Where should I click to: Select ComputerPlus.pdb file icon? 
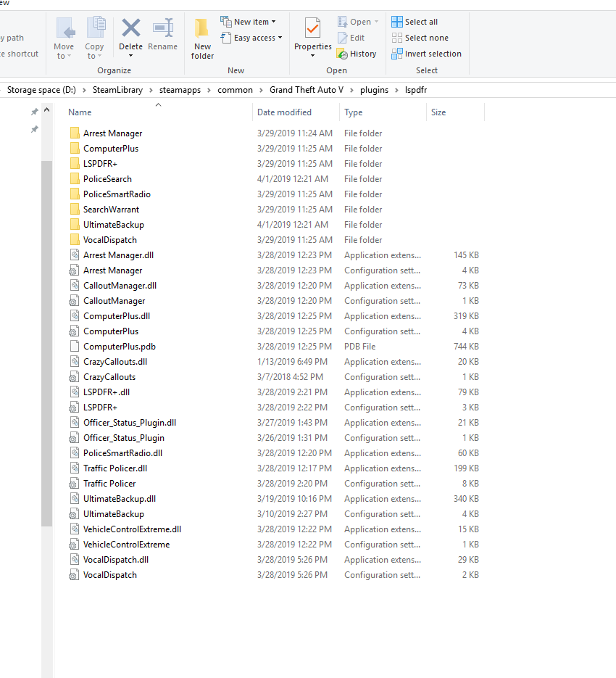coord(75,347)
